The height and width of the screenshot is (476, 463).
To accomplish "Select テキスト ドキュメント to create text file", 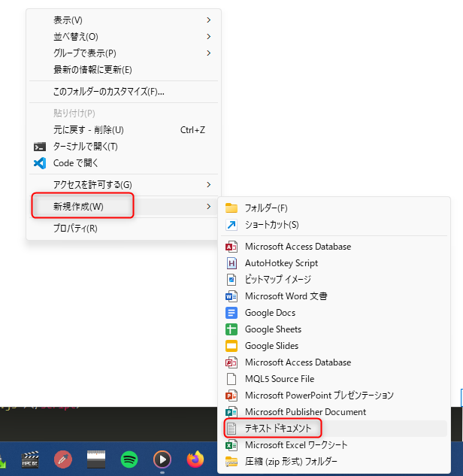I will [278, 429].
